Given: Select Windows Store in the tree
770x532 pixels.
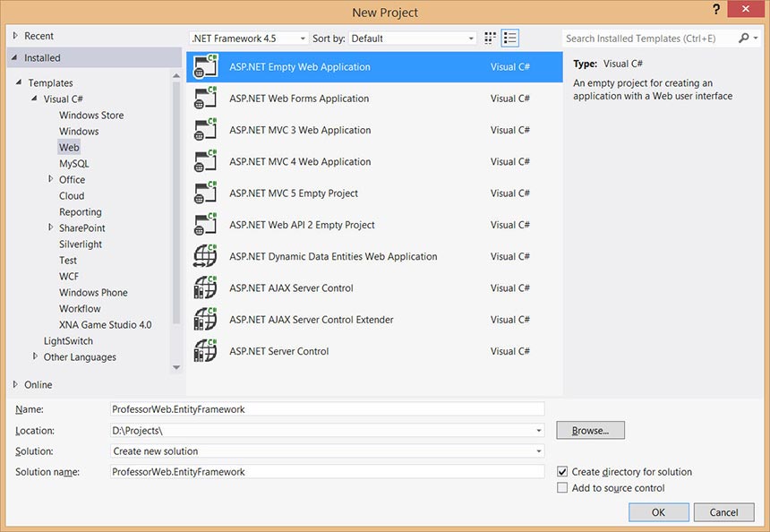Looking at the screenshot, I should coord(91,116).
